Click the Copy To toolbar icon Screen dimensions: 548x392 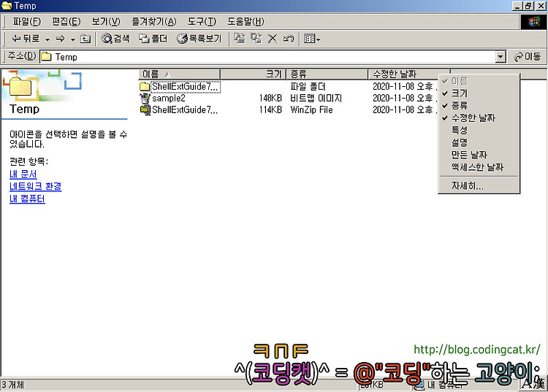click(x=256, y=39)
